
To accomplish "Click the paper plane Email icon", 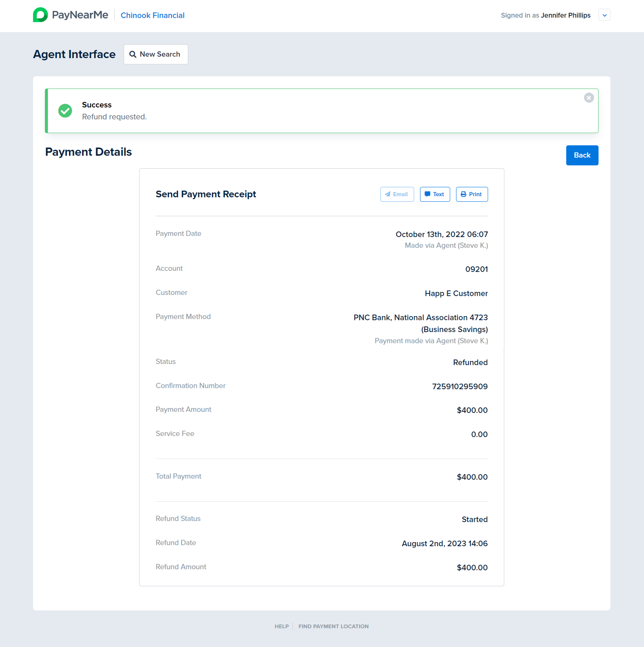I will tap(387, 194).
